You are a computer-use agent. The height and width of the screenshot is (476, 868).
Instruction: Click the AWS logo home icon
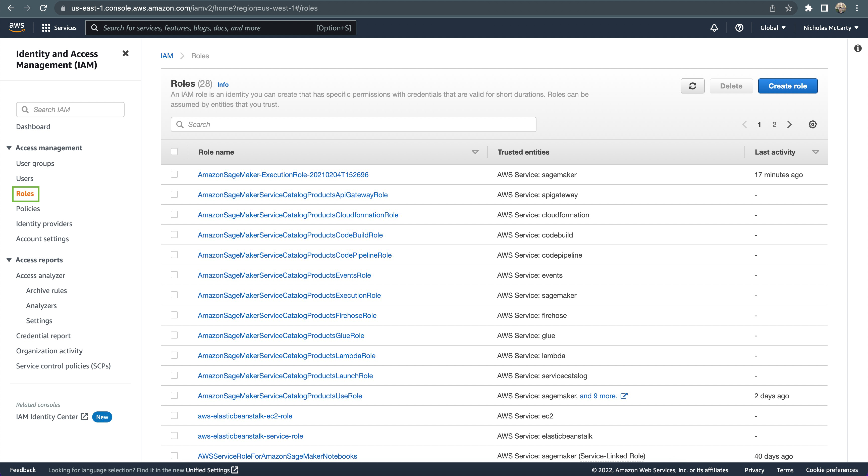point(17,27)
